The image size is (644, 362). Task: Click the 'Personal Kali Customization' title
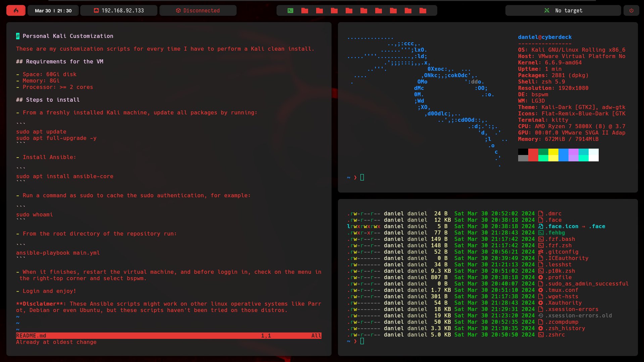point(68,36)
